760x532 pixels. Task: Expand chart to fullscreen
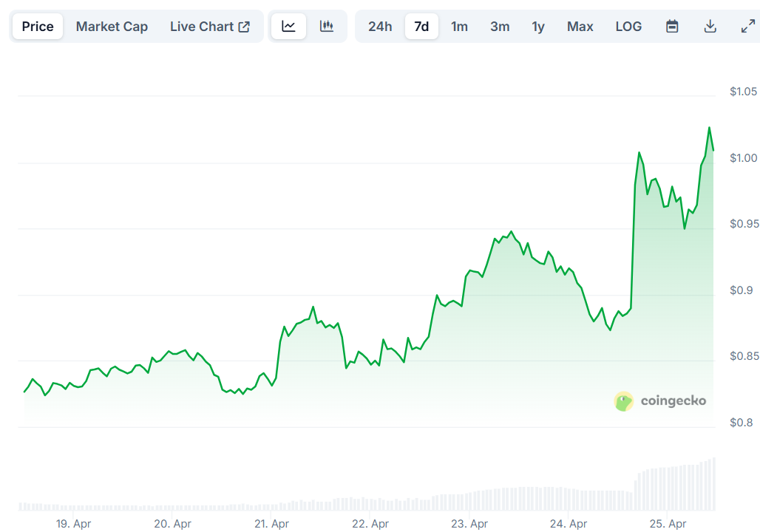(747, 27)
